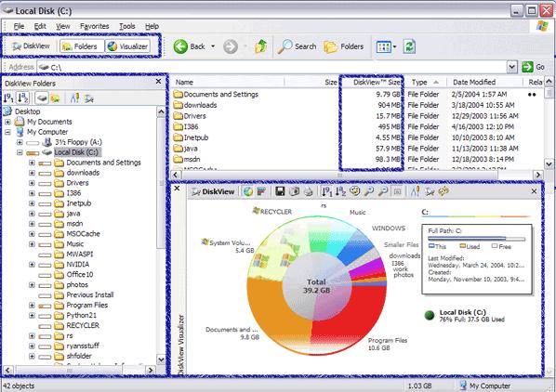Toggle the DiskView Folders pane button
Viewport: 556px width, 392px height.
tap(81, 46)
